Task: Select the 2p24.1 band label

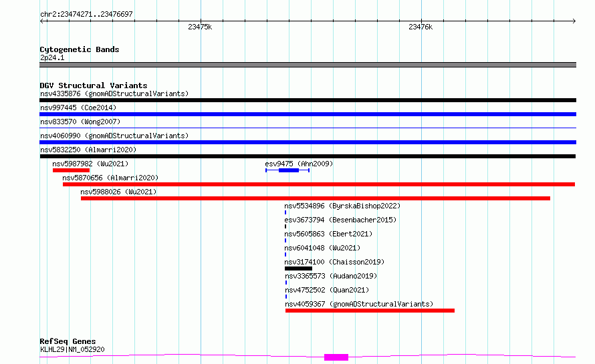Action: (x=52, y=57)
